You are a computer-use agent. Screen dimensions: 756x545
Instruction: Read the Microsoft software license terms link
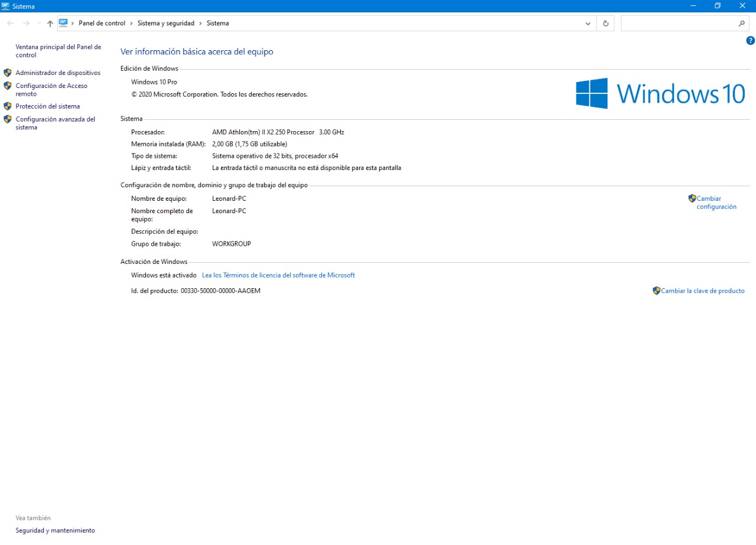click(x=278, y=275)
